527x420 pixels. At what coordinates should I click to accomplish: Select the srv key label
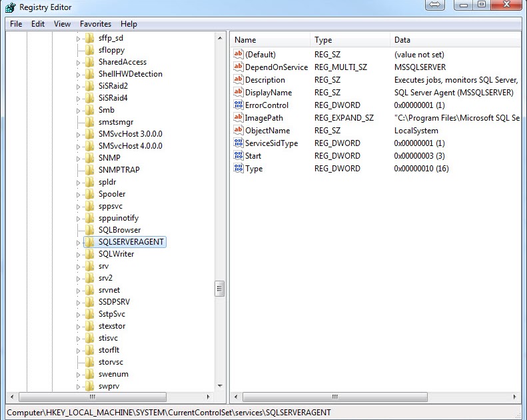(103, 266)
